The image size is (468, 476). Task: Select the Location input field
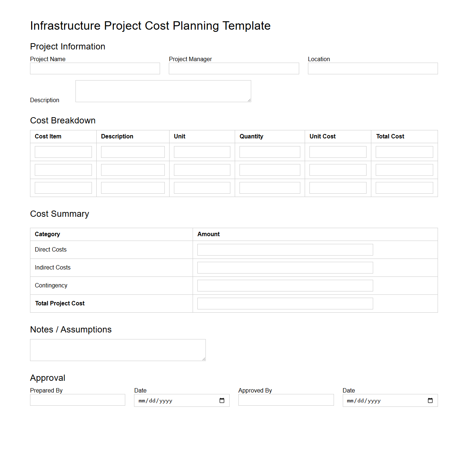(372, 68)
